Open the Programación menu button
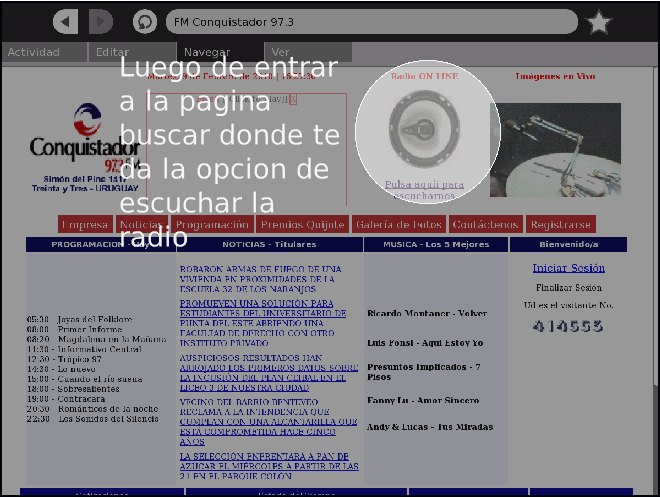Viewport: 660px width, 497px height. pos(213,224)
